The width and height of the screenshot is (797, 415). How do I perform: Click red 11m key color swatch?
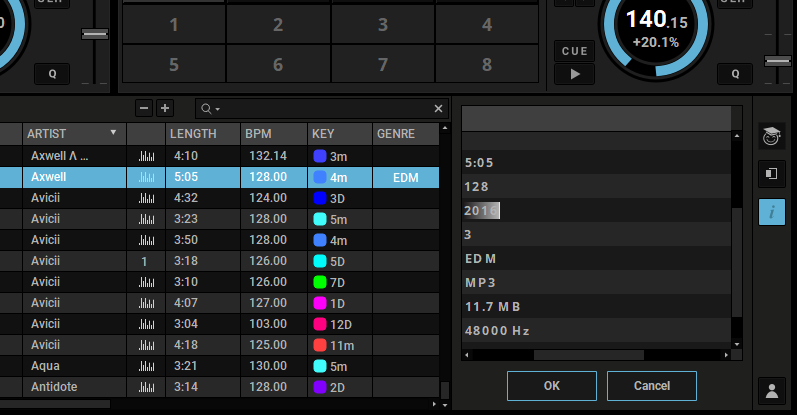pos(320,345)
